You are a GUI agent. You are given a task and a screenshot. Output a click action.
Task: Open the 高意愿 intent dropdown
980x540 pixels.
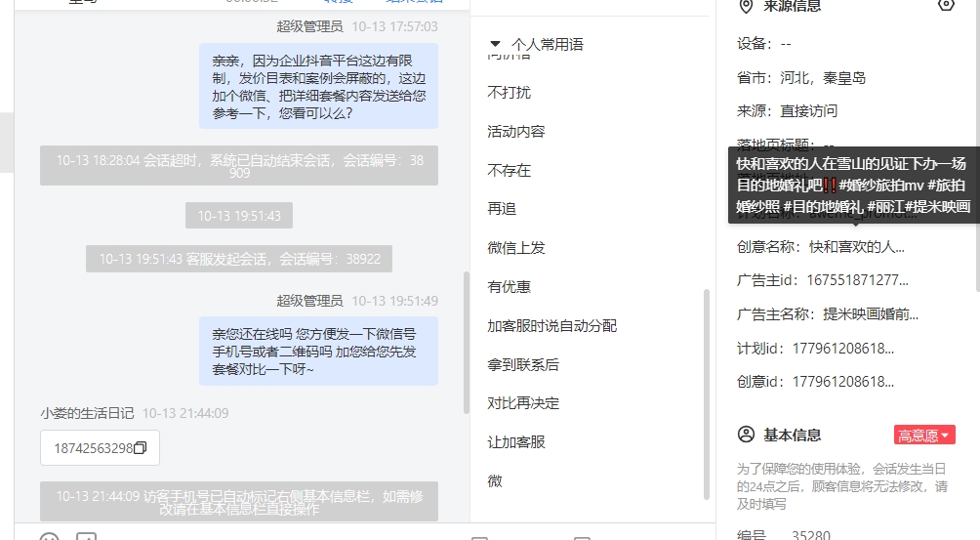click(924, 435)
